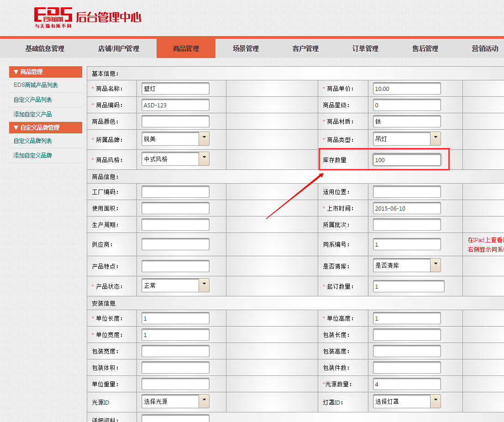Click the 所属批次 input field

[407, 225]
